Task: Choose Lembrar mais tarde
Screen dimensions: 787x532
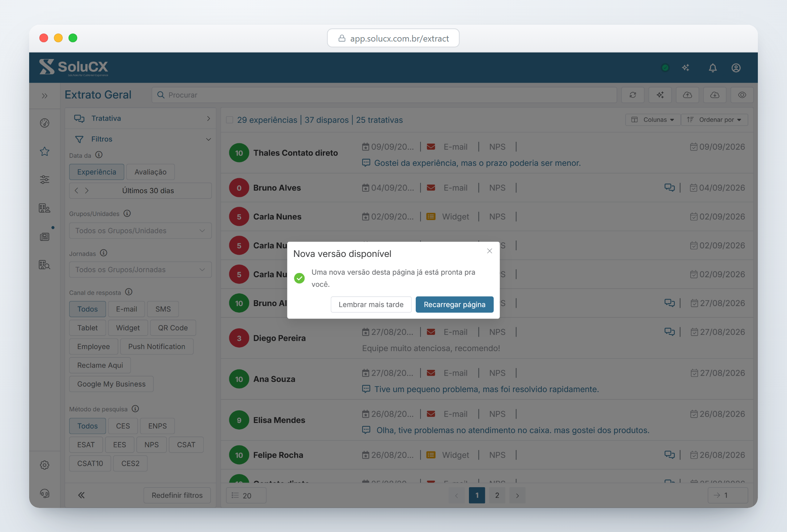Action: 371,305
